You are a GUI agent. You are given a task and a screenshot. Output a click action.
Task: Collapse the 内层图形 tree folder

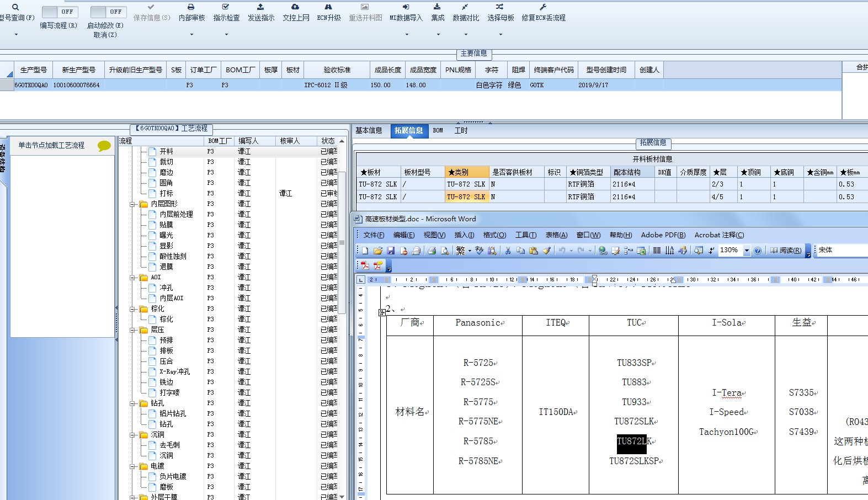[132, 204]
